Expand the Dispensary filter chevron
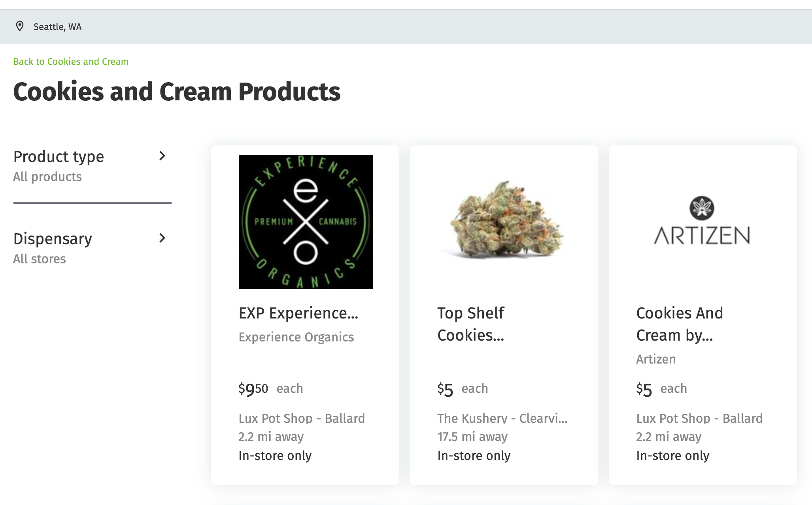The height and width of the screenshot is (505, 812). click(x=162, y=238)
